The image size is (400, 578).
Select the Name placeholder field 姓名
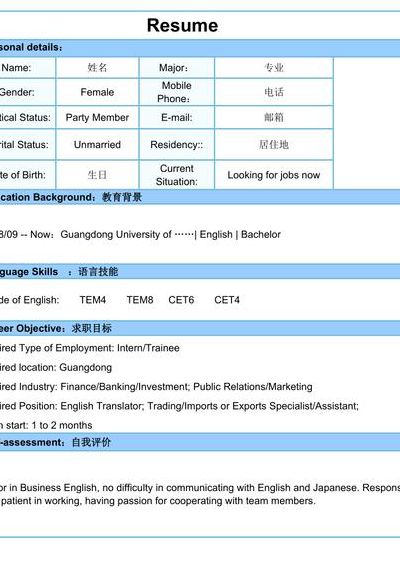pyautogui.click(x=97, y=67)
